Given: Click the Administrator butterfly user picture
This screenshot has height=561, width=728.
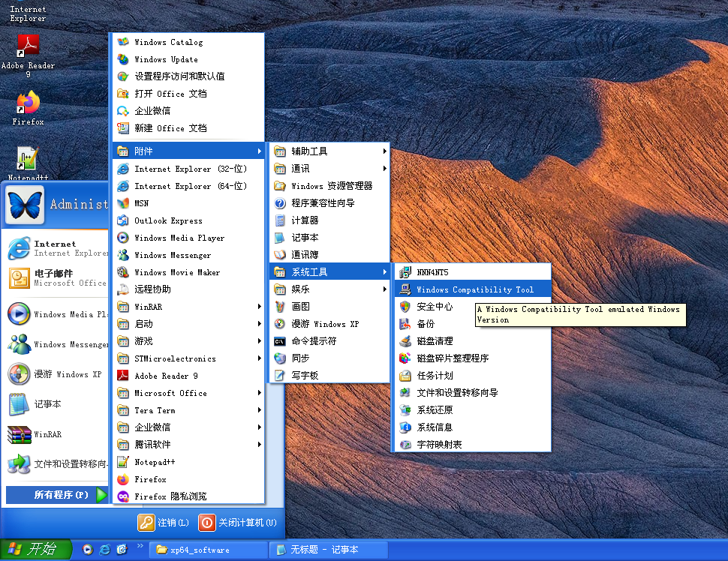Looking at the screenshot, I should point(25,205).
